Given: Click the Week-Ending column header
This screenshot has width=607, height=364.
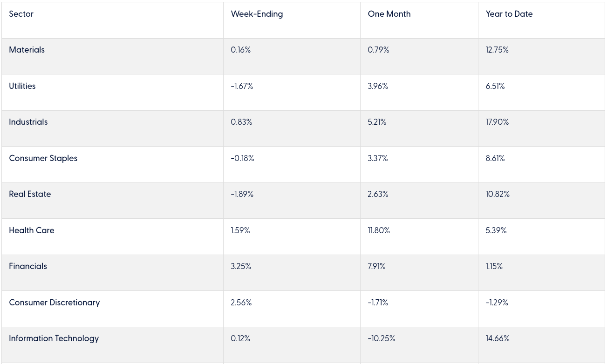Looking at the screenshot, I should [x=257, y=14].
